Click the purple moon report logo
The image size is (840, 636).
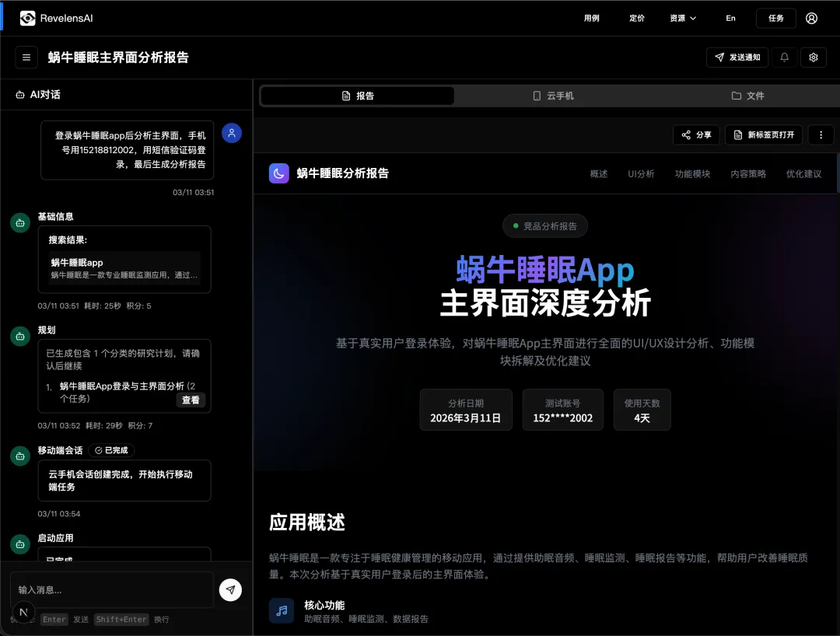coord(279,173)
